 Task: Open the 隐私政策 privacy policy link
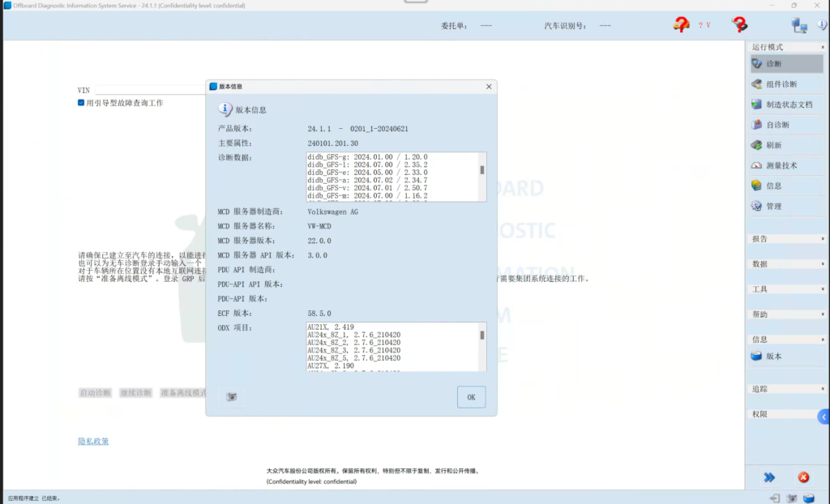93,441
